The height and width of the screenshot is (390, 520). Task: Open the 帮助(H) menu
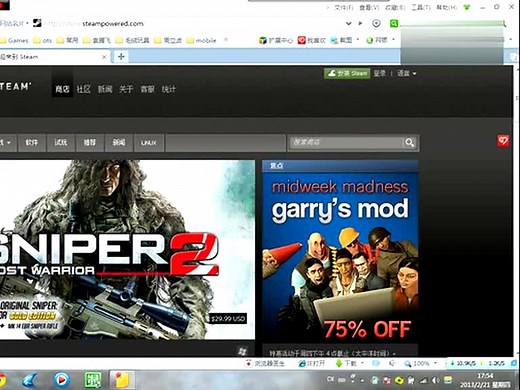point(447,7)
